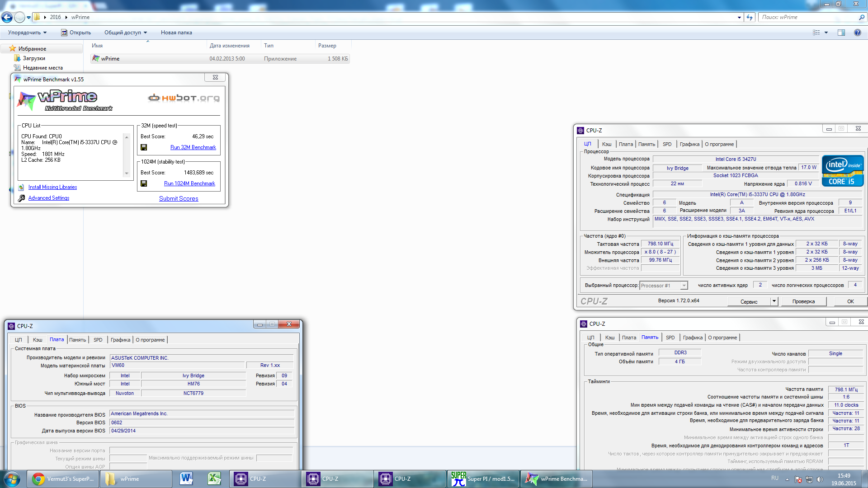Screen dimensions: 868x488
Task: Open the Общий доступ dropdown menu
Action: 126,33
